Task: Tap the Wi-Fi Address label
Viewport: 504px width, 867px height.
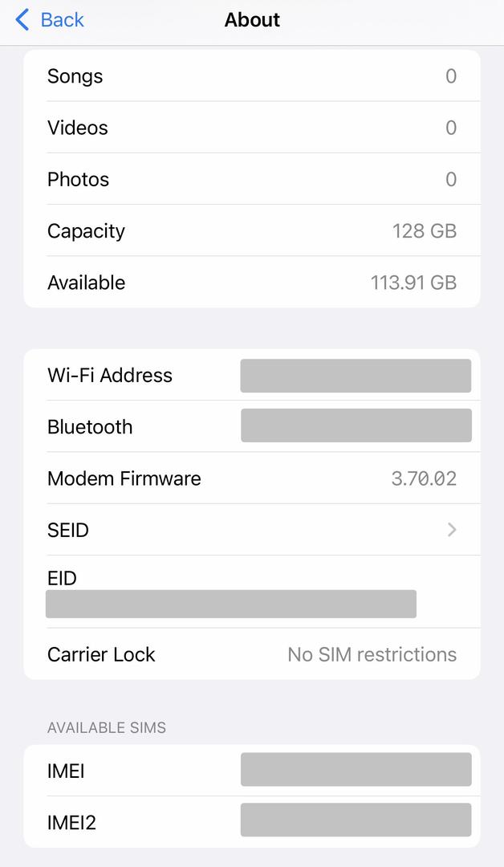Action: pyautogui.click(x=110, y=375)
